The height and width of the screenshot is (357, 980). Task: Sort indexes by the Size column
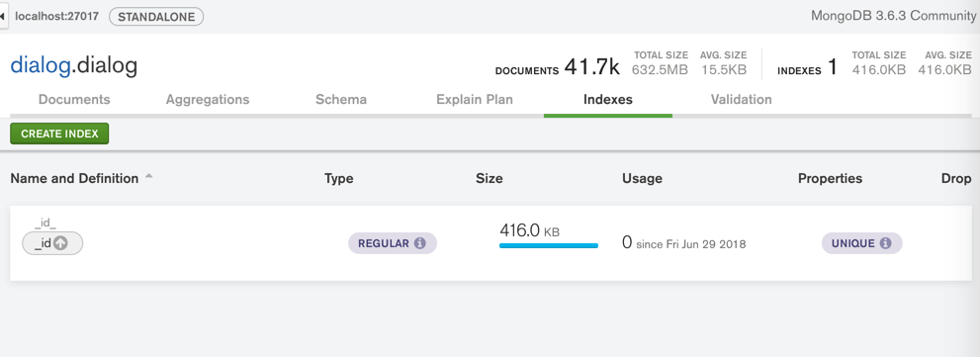490,178
